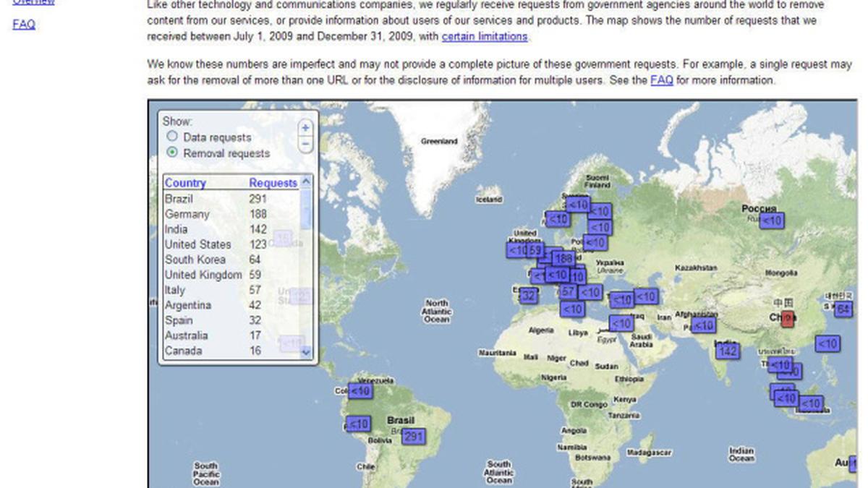The height and width of the screenshot is (488, 868).
Task: Sort table by Requests column header
Action: coord(273,183)
